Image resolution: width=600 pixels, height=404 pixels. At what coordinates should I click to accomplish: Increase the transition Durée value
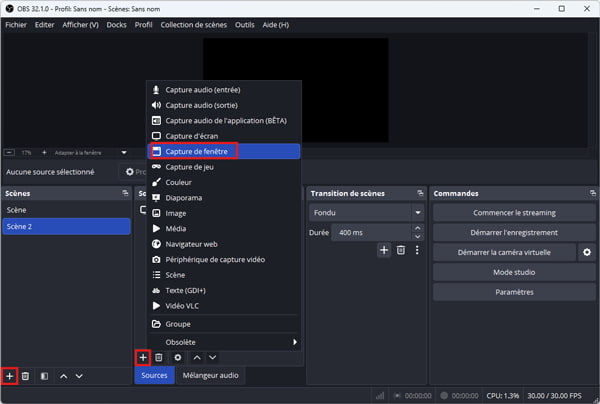pos(416,229)
